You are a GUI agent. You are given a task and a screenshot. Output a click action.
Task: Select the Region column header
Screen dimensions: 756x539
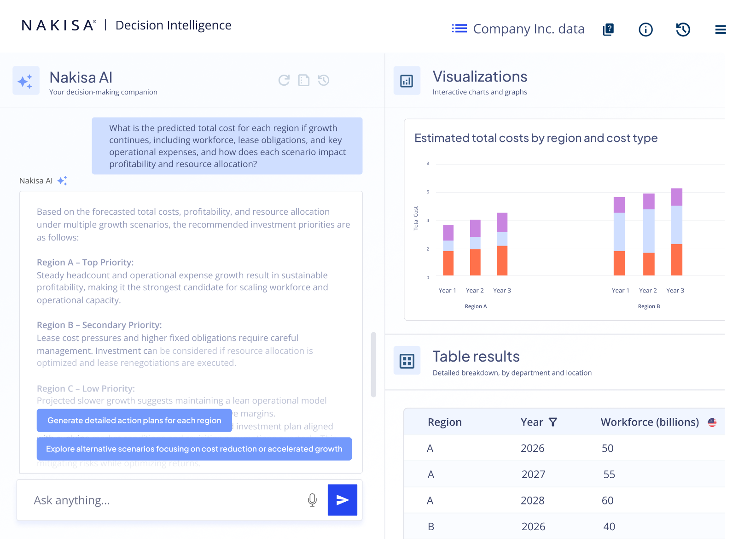[444, 422]
